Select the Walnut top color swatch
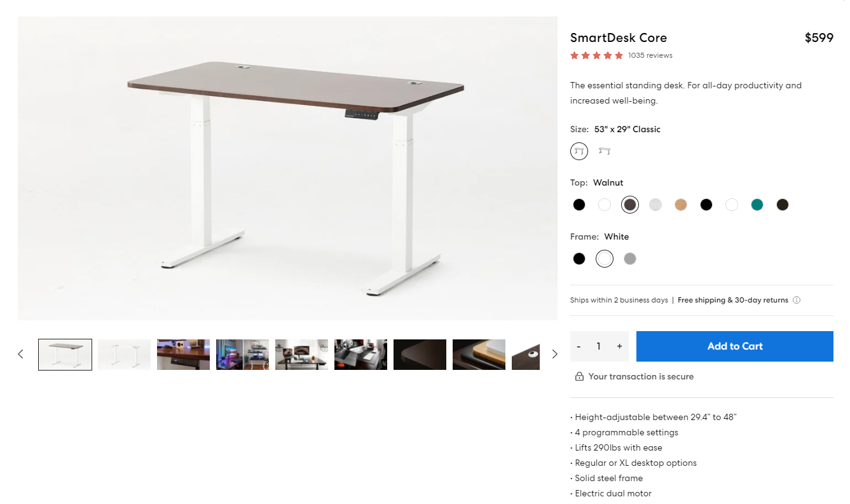 [630, 205]
